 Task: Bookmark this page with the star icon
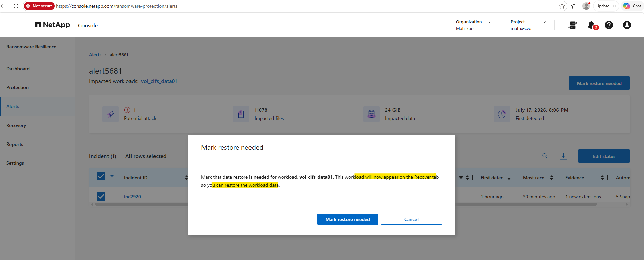pos(562,6)
